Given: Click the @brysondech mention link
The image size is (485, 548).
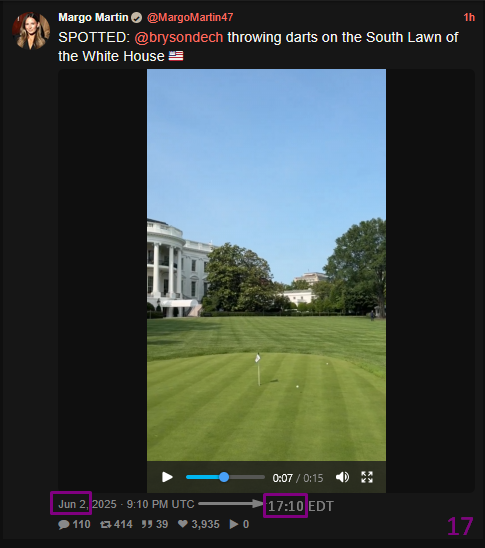Looking at the screenshot, I should [x=179, y=37].
